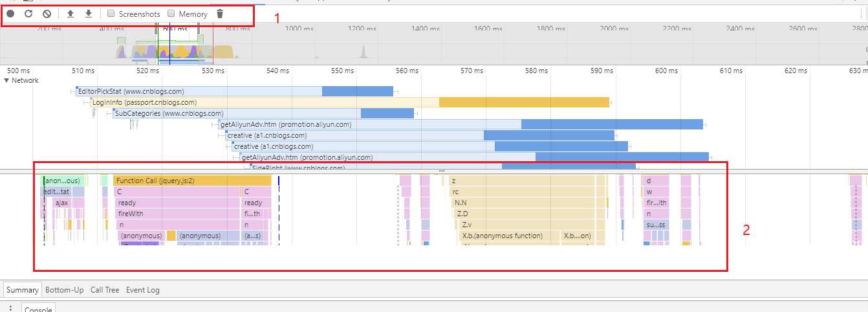Open the Call Tree tab
The height and width of the screenshot is (312, 868).
click(105, 289)
